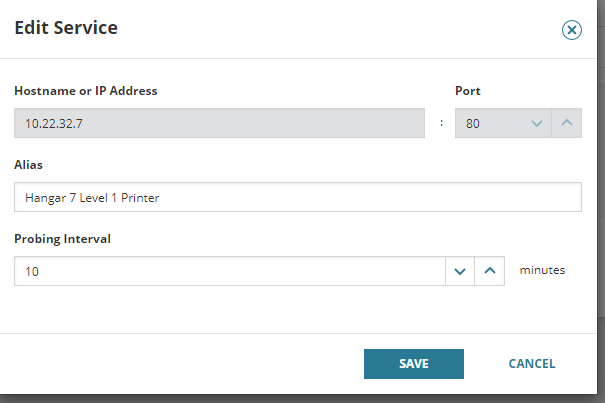Click the Port number field
Viewport: 605px width, 403px height.
pos(487,123)
